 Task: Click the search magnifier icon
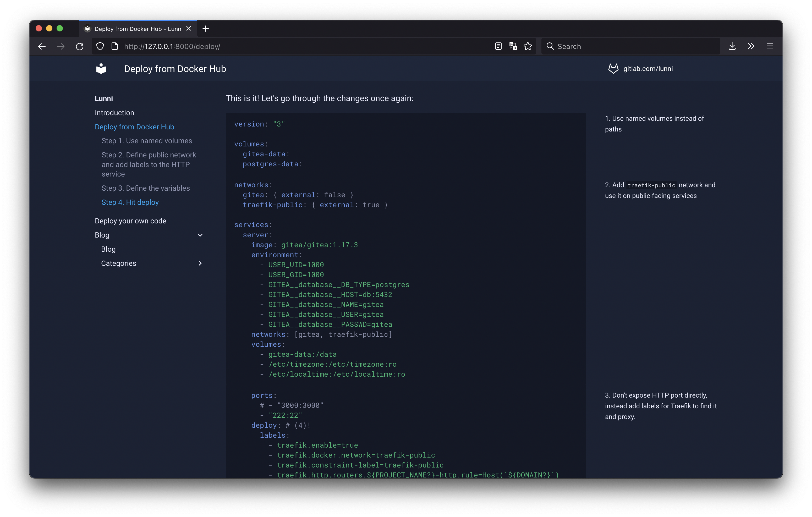pyautogui.click(x=550, y=46)
